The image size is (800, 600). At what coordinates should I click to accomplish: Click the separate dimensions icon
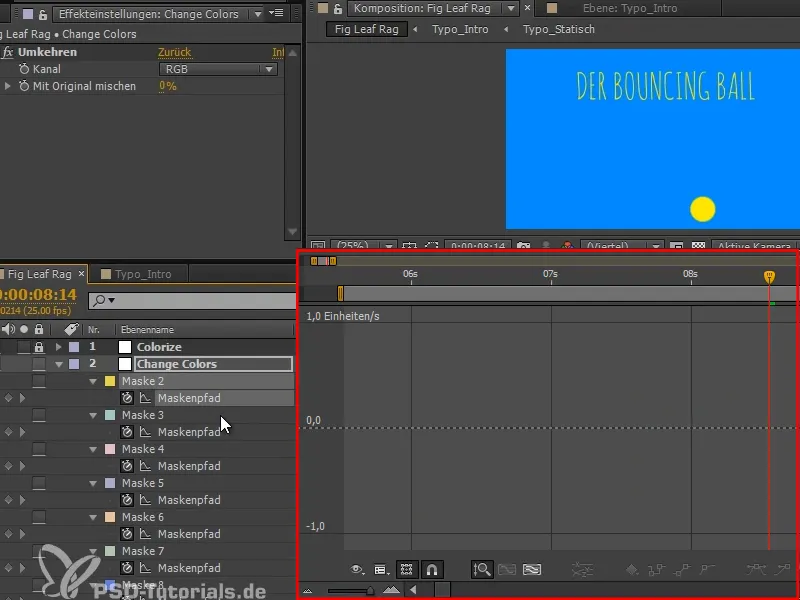582,569
